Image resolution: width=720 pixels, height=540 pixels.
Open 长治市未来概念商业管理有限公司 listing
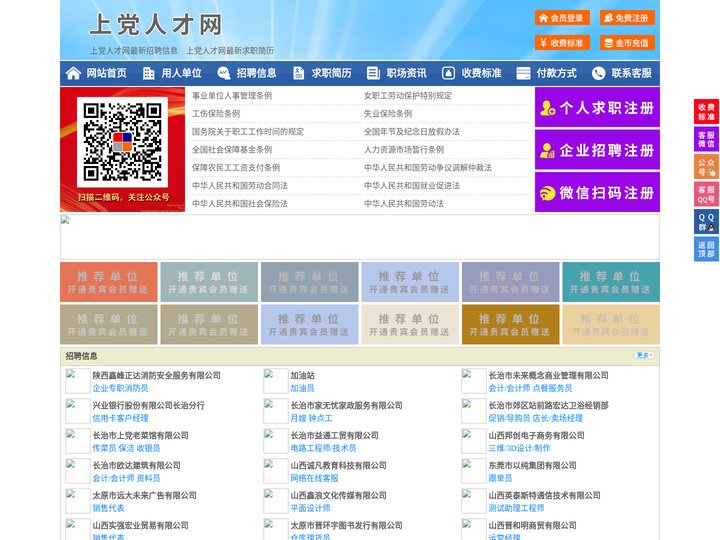tap(548, 375)
